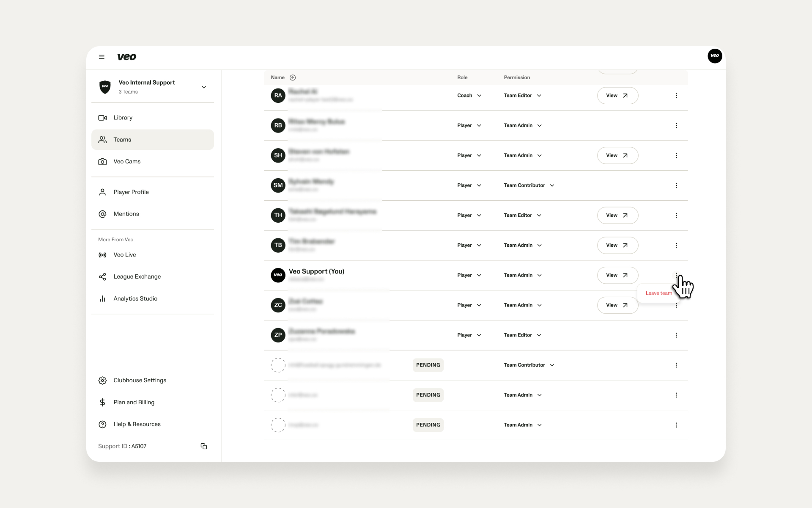812x508 pixels.
Task: Open Analytics Studio link
Action: click(153, 299)
